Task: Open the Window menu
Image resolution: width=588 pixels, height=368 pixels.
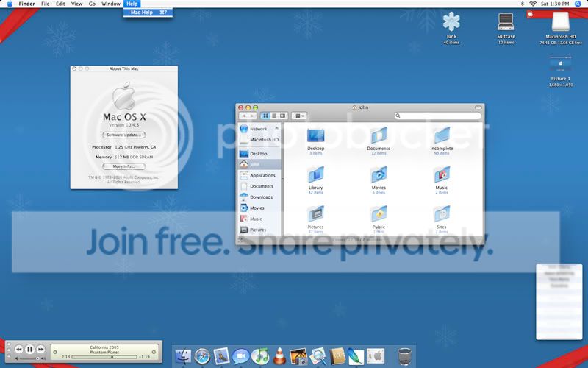Action: pyautogui.click(x=111, y=4)
